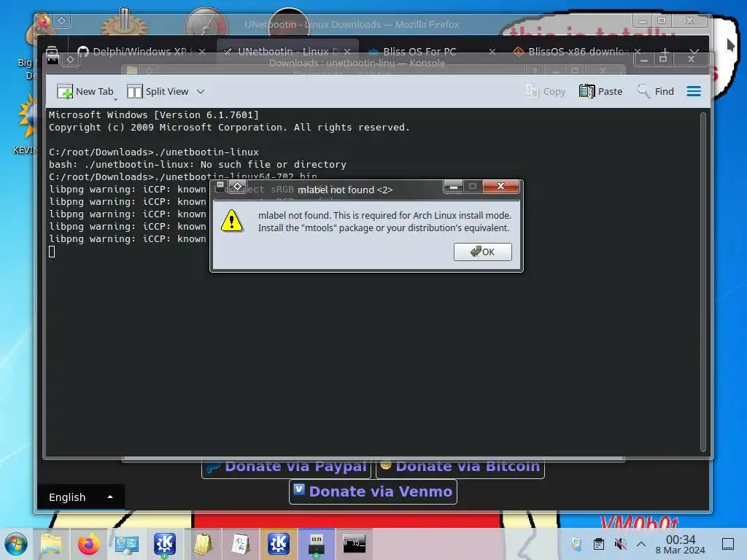Screen dimensions: 747x560
Task: Follow the Donate via Paypal link
Action: click(x=286, y=466)
